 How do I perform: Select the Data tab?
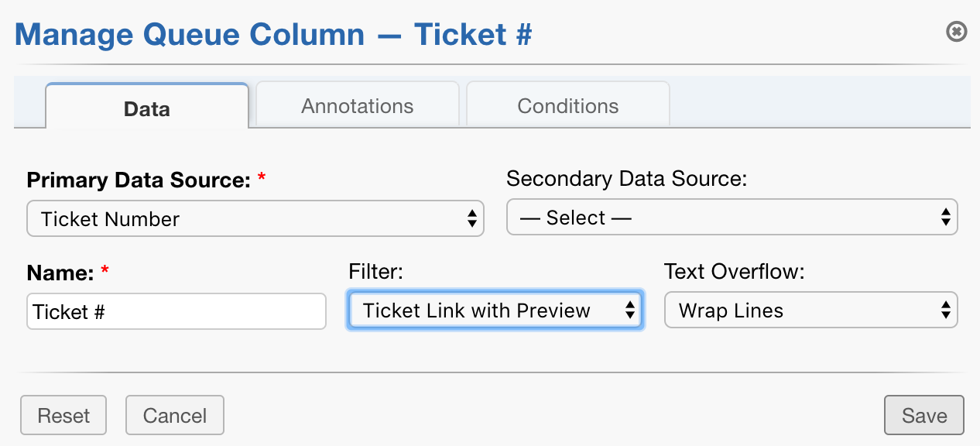[x=146, y=108]
